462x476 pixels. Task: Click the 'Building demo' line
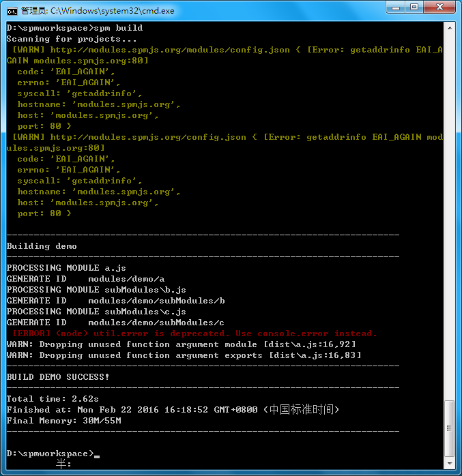point(42,246)
